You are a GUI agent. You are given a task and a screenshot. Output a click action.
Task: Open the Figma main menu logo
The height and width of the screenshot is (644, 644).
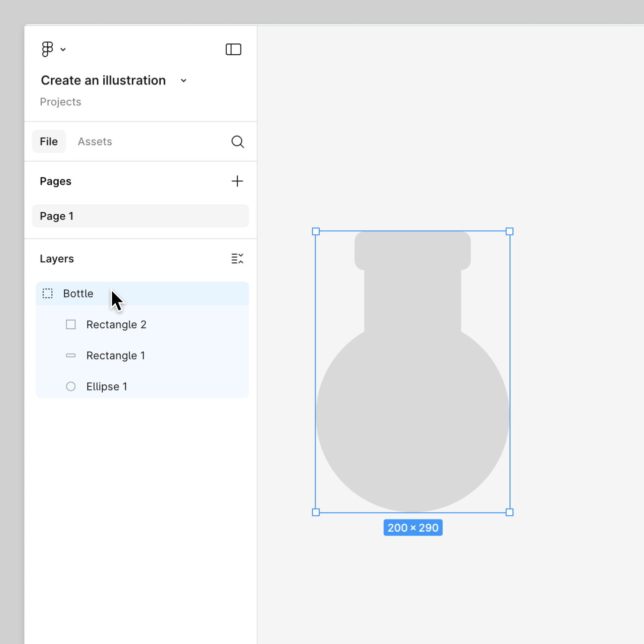(x=47, y=49)
